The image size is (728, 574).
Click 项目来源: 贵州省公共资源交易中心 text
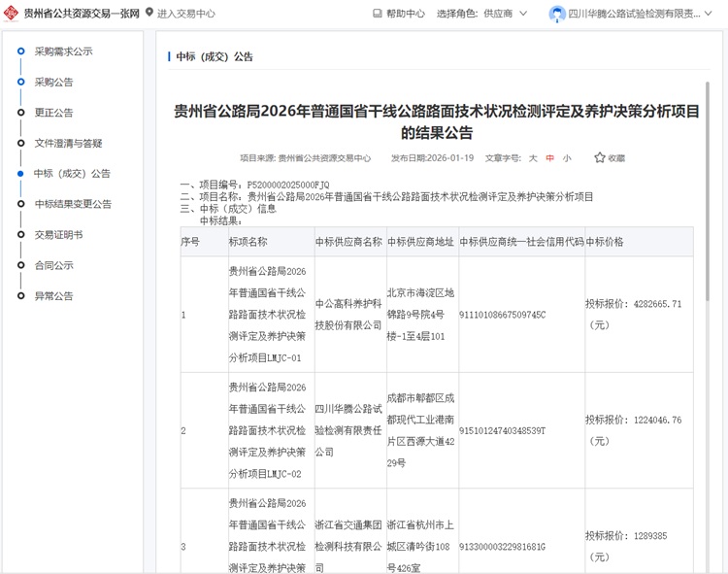click(305, 158)
